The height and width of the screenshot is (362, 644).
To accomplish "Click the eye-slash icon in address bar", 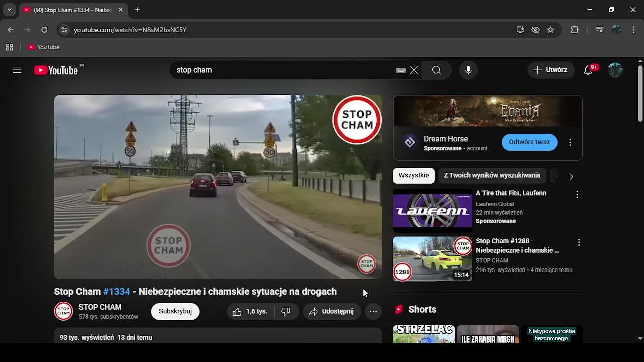I will tap(535, 30).
